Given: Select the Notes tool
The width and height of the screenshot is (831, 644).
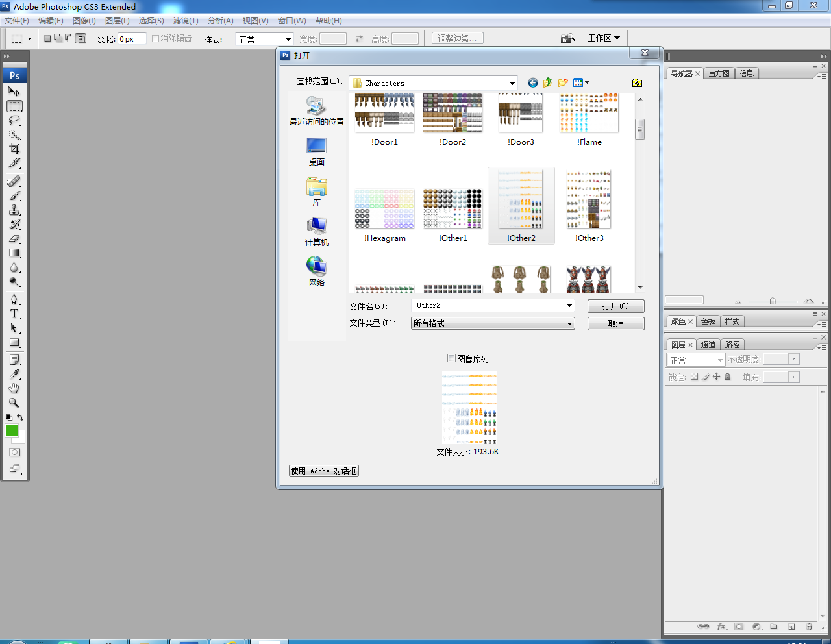Looking at the screenshot, I should pyautogui.click(x=14, y=360).
